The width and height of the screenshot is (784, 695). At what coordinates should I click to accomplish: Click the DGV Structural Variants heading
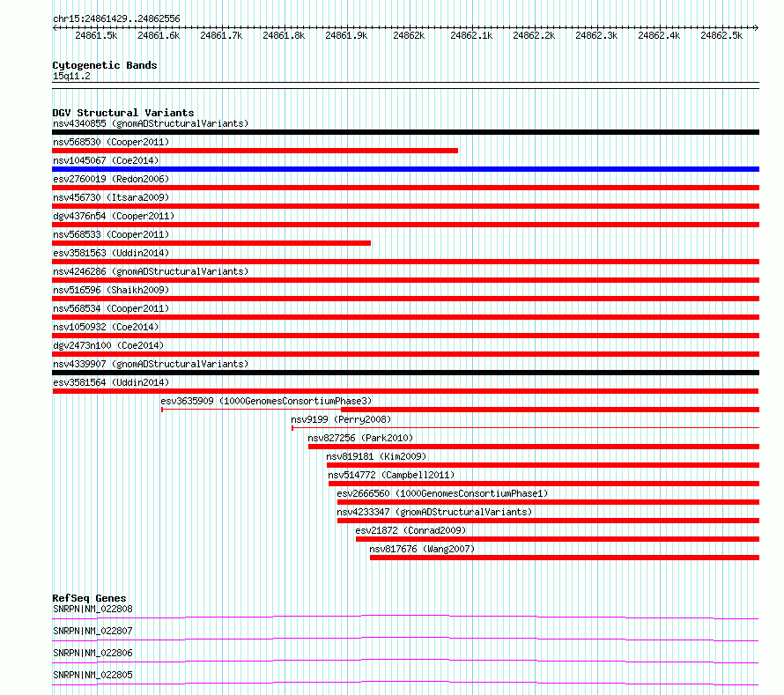pyautogui.click(x=123, y=113)
